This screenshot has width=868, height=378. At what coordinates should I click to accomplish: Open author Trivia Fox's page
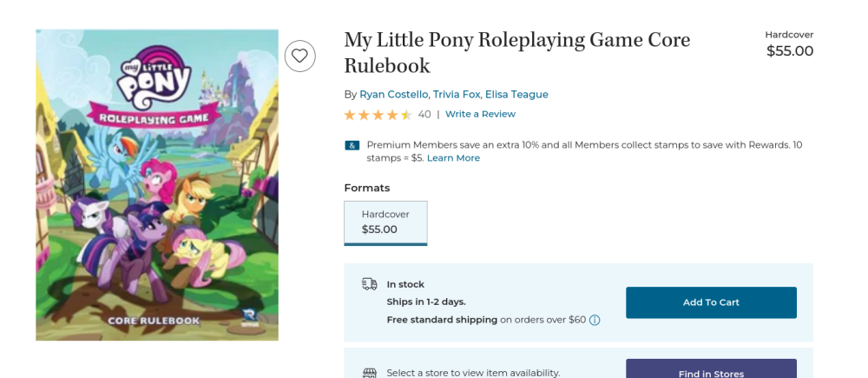pyautogui.click(x=457, y=94)
